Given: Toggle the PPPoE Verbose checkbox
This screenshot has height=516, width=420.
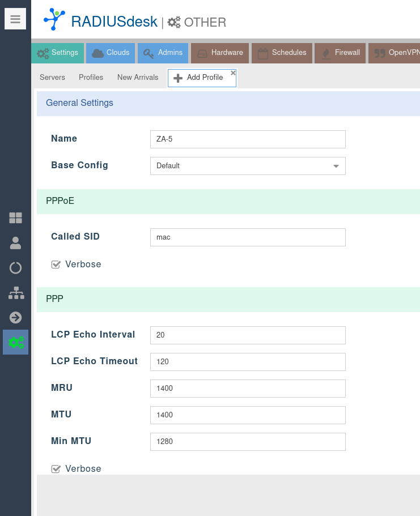Looking at the screenshot, I should pyautogui.click(x=56, y=265).
